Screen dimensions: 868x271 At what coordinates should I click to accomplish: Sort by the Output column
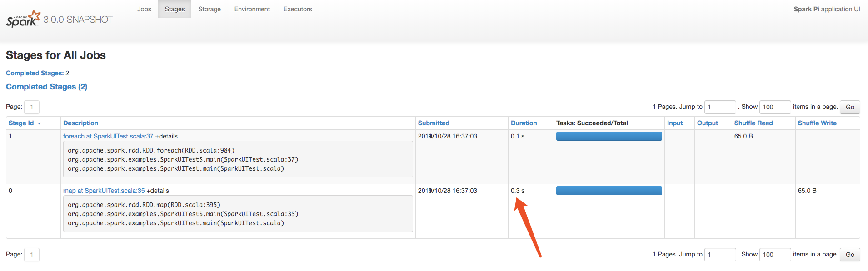(x=708, y=123)
